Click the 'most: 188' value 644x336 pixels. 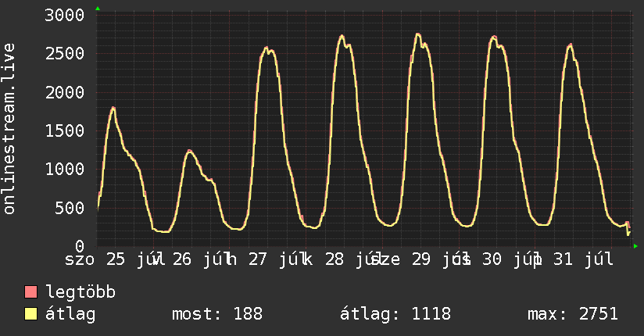[216, 314]
